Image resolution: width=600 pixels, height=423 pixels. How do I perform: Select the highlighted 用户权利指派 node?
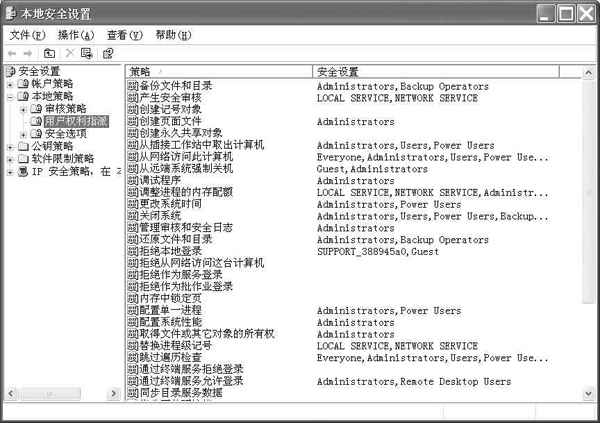[x=76, y=122]
